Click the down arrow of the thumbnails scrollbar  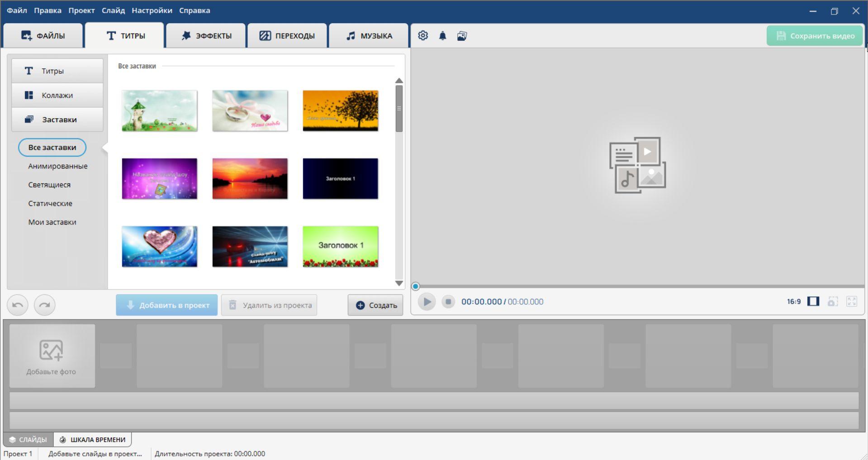(x=399, y=283)
